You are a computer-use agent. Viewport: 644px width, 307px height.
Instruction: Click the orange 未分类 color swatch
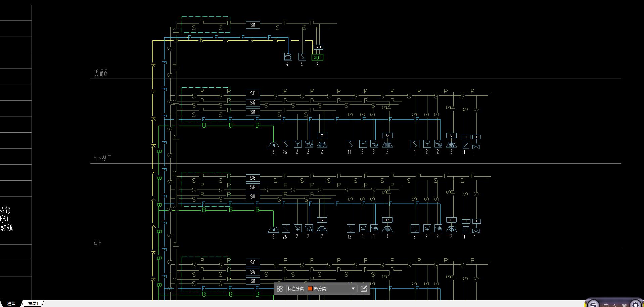coord(310,289)
